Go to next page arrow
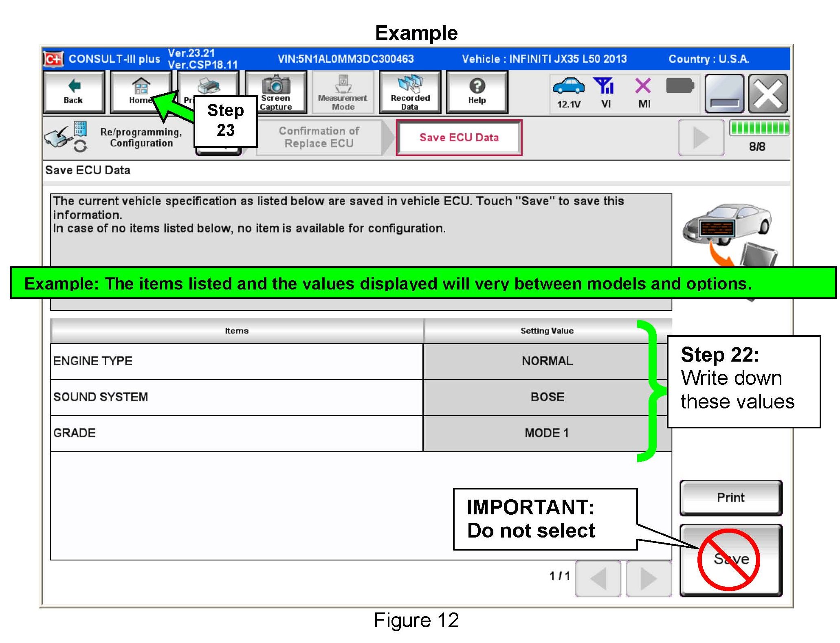The width and height of the screenshot is (840, 643). click(x=649, y=578)
